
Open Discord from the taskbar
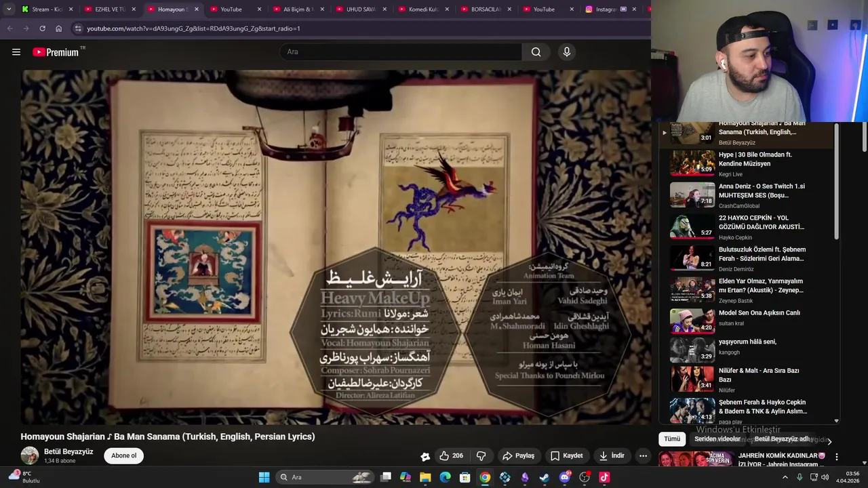564,477
